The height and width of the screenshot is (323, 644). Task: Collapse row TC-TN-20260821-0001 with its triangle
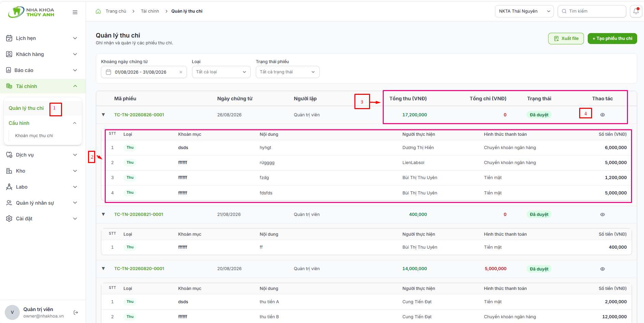(x=103, y=214)
